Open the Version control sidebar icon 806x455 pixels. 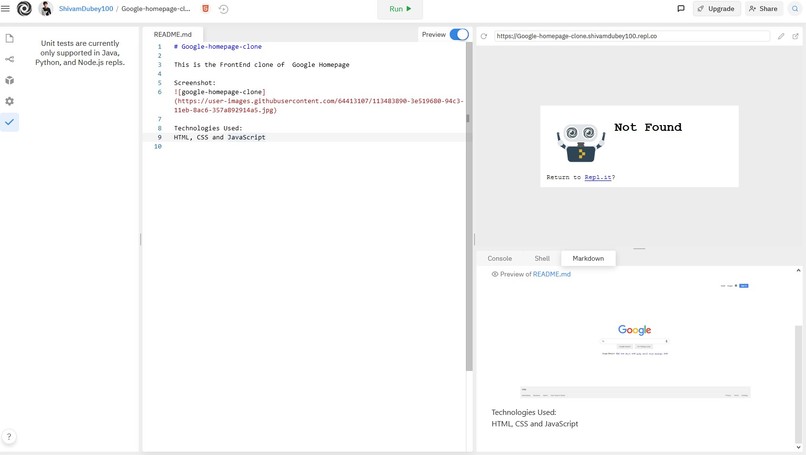9,59
